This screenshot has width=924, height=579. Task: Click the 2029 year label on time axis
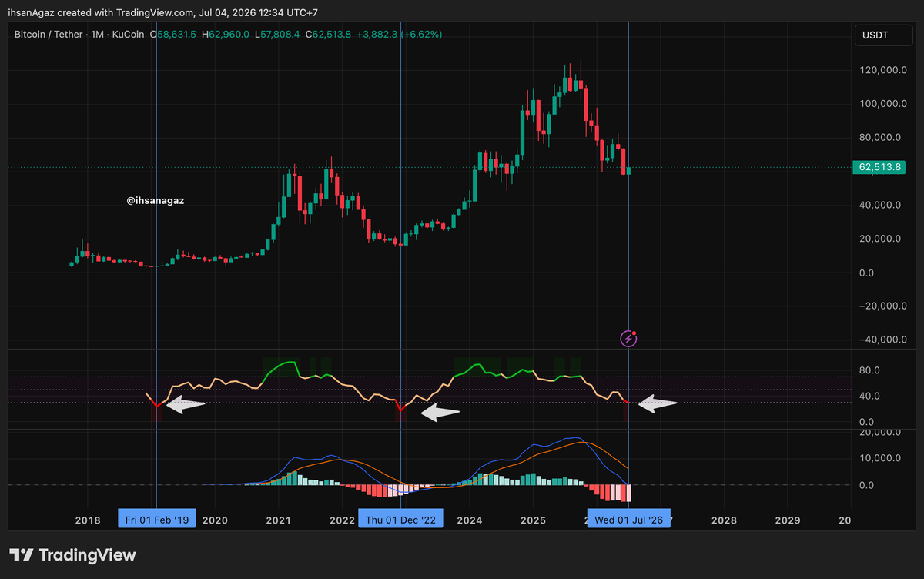tap(787, 520)
